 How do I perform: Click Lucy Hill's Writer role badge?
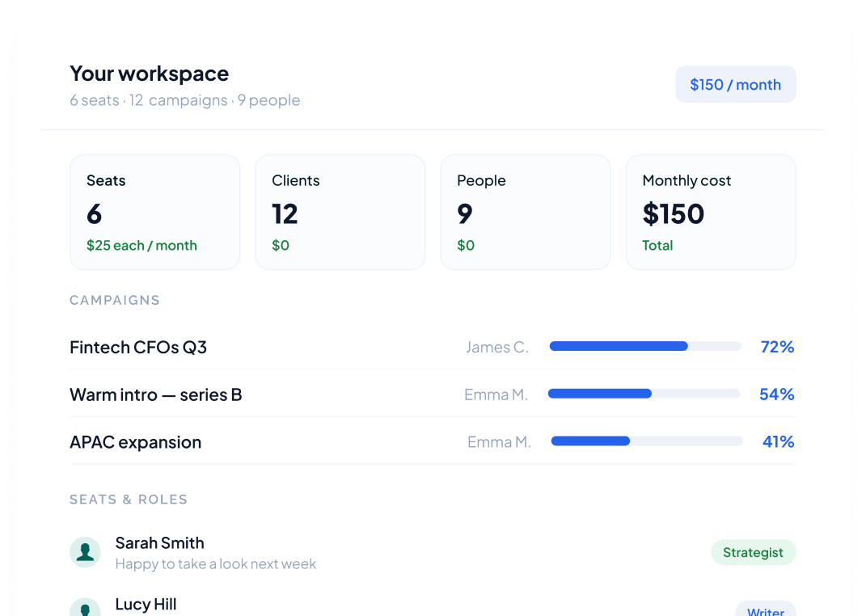click(x=766, y=610)
